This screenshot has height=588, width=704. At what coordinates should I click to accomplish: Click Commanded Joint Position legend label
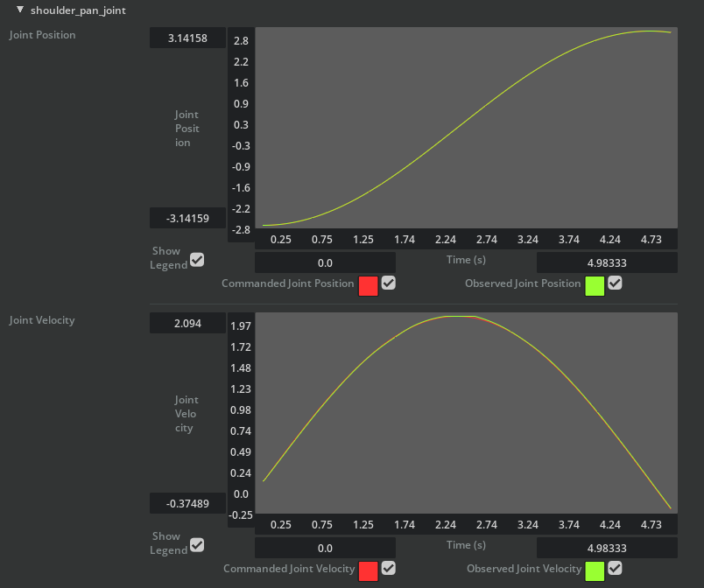click(288, 283)
